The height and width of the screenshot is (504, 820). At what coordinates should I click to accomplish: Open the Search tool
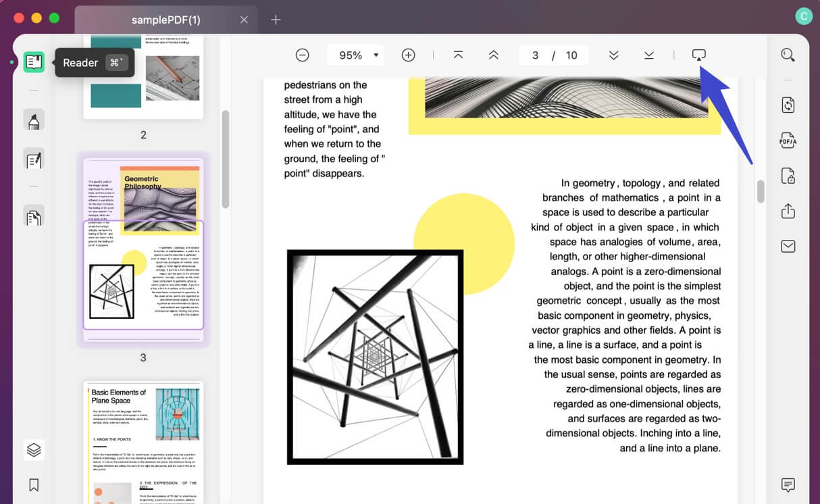point(787,55)
